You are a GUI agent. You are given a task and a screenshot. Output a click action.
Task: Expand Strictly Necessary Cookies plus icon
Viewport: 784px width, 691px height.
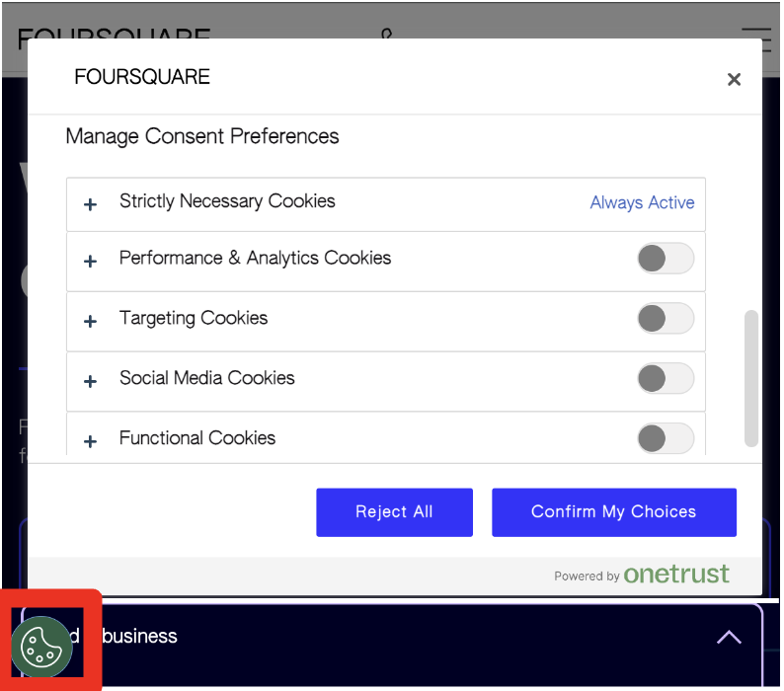click(x=91, y=204)
